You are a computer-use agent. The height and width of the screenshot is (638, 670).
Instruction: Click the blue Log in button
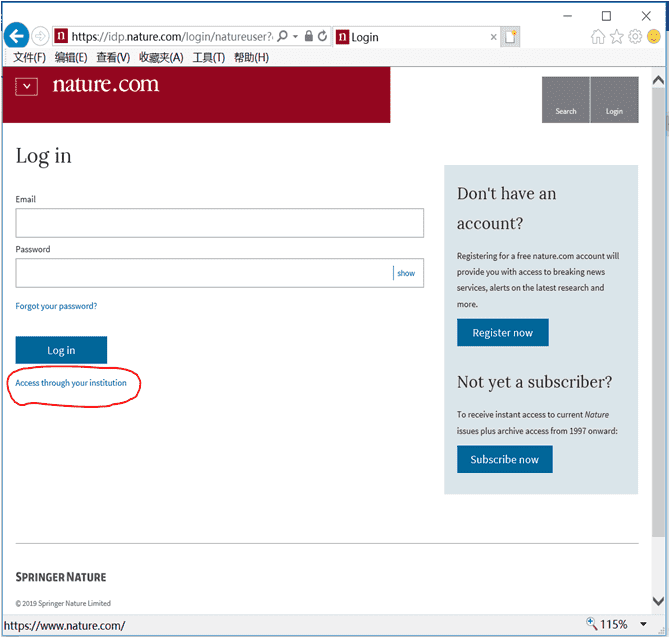point(61,350)
